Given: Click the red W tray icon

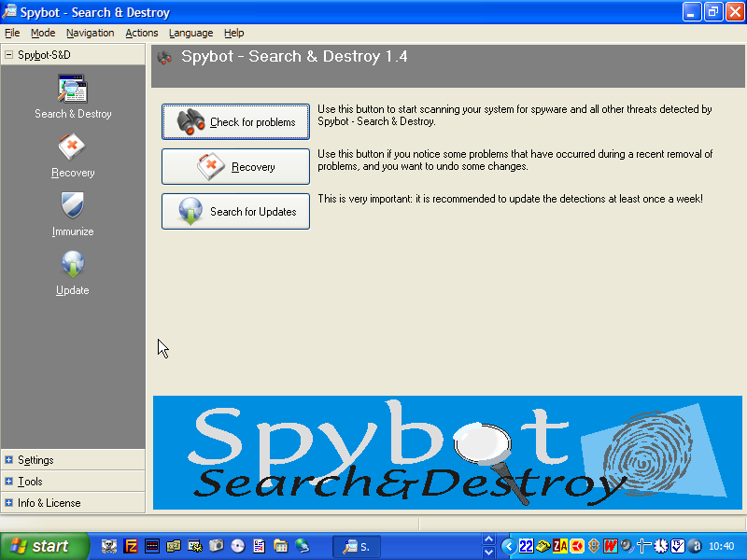Looking at the screenshot, I should (x=611, y=546).
